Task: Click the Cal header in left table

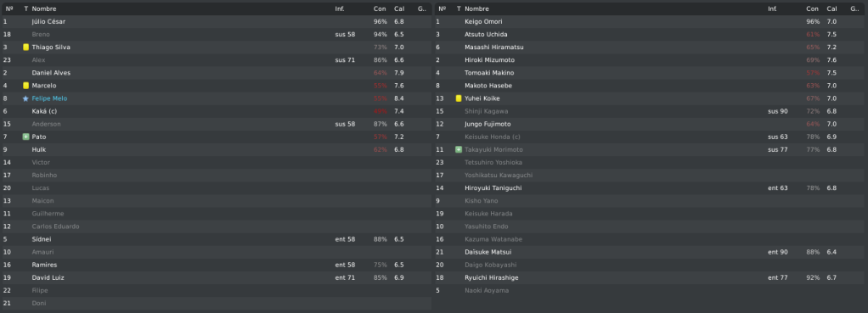Action: [x=399, y=8]
